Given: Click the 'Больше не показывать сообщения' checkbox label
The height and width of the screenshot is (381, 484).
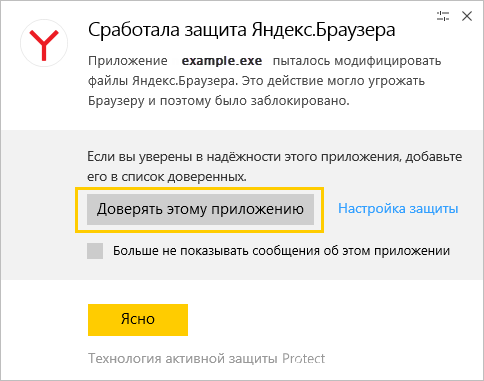Looking at the screenshot, I should pos(281,251).
